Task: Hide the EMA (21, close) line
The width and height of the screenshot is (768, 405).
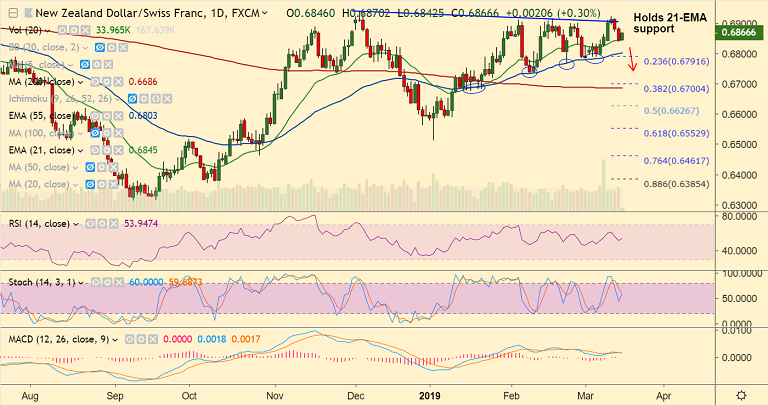Action: (95, 150)
